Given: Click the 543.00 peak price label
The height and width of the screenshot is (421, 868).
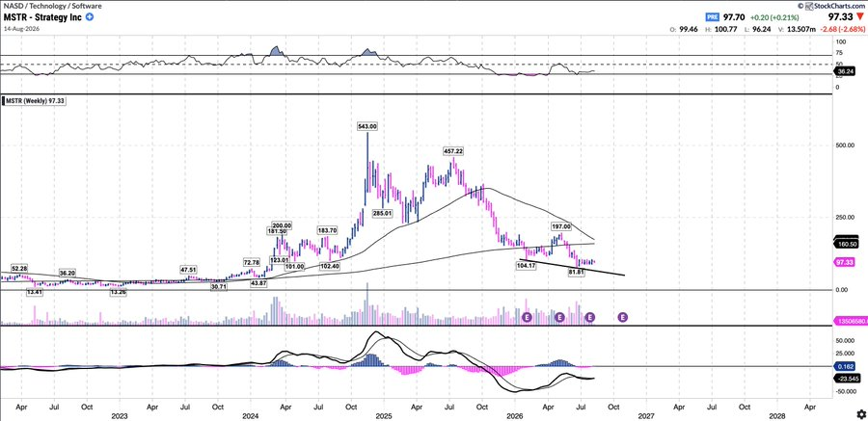Looking at the screenshot, I should coord(367,126).
